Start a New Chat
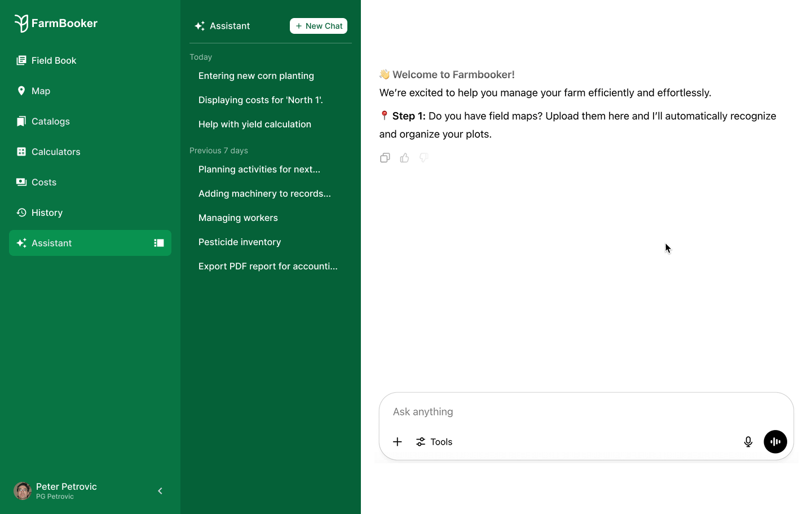Screen dimensions: 812x514 pos(319,26)
